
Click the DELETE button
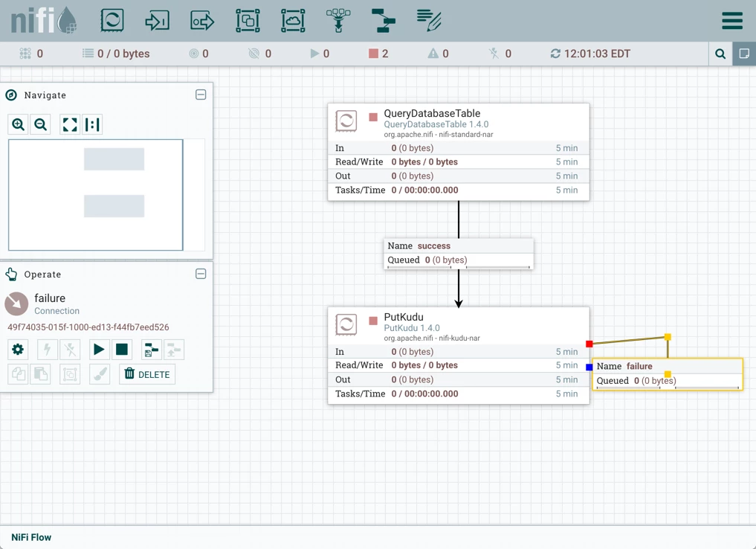[x=147, y=374]
